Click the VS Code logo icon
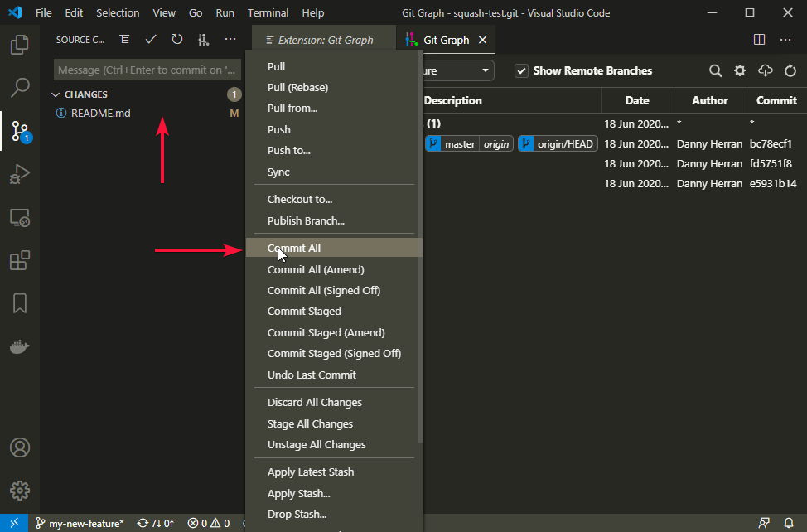 click(15, 12)
